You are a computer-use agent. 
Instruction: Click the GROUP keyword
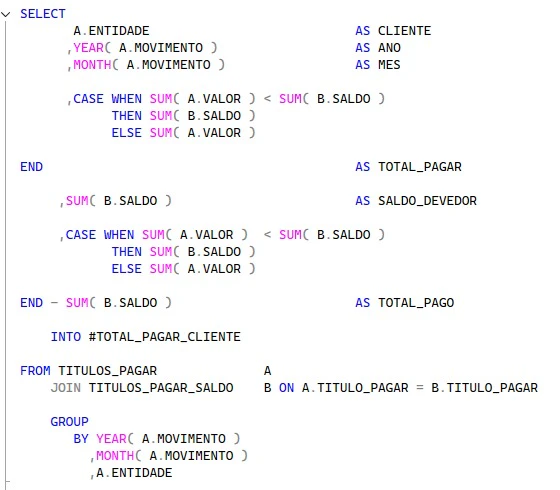pos(69,422)
